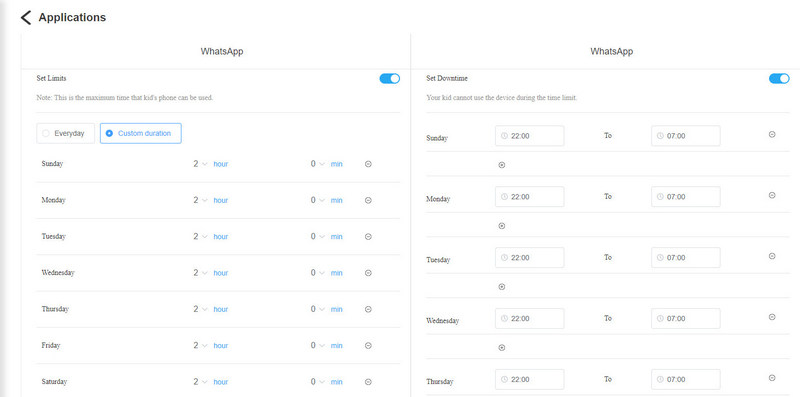Open Thursday minutes dropdown

click(x=317, y=309)
